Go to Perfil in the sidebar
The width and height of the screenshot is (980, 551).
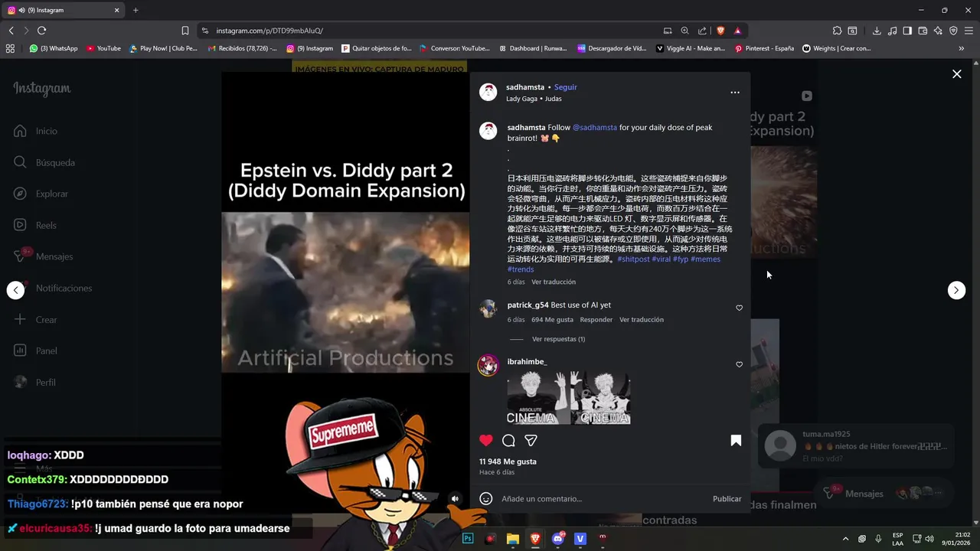point(35,382)
